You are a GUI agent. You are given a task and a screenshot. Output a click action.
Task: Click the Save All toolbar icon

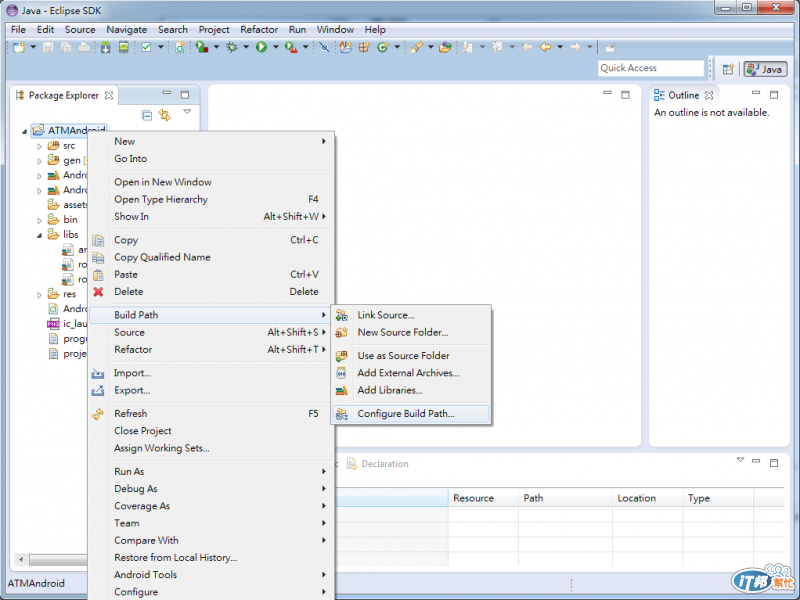pyautogui.click(x=66, y=47)
